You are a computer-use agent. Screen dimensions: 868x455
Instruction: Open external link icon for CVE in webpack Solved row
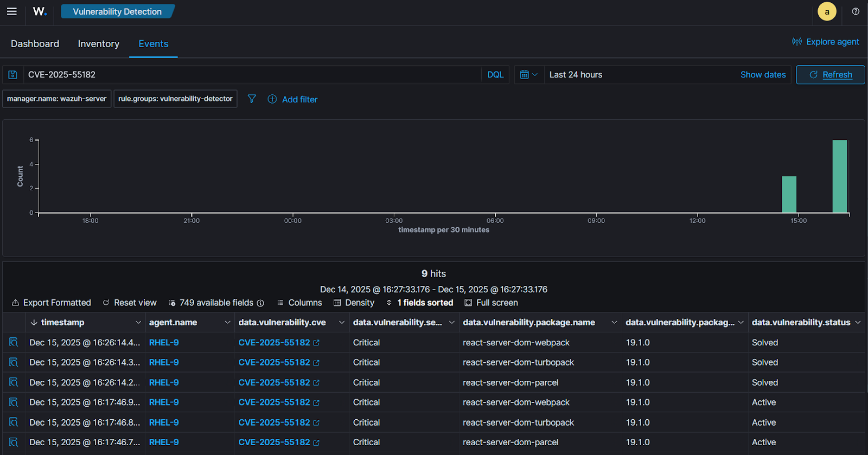[316, 343]
